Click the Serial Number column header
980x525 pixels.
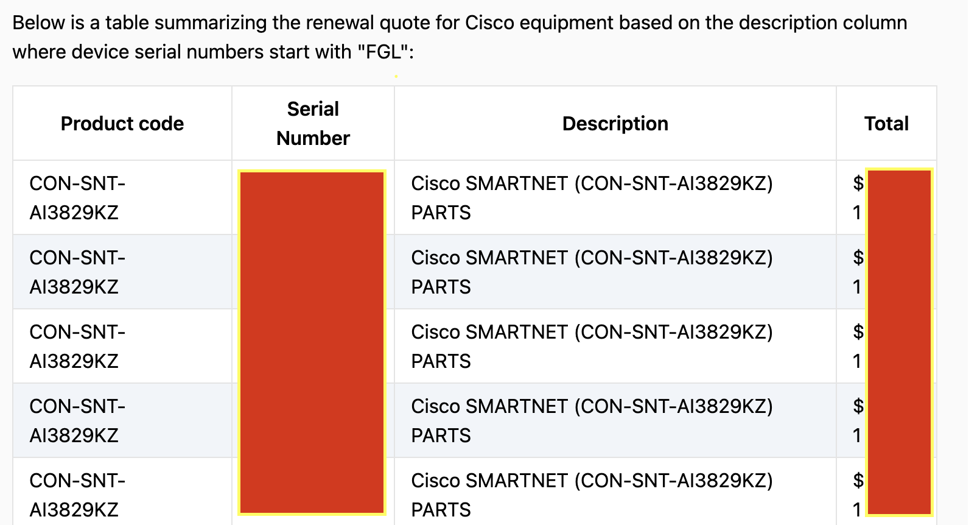[313, 124]
